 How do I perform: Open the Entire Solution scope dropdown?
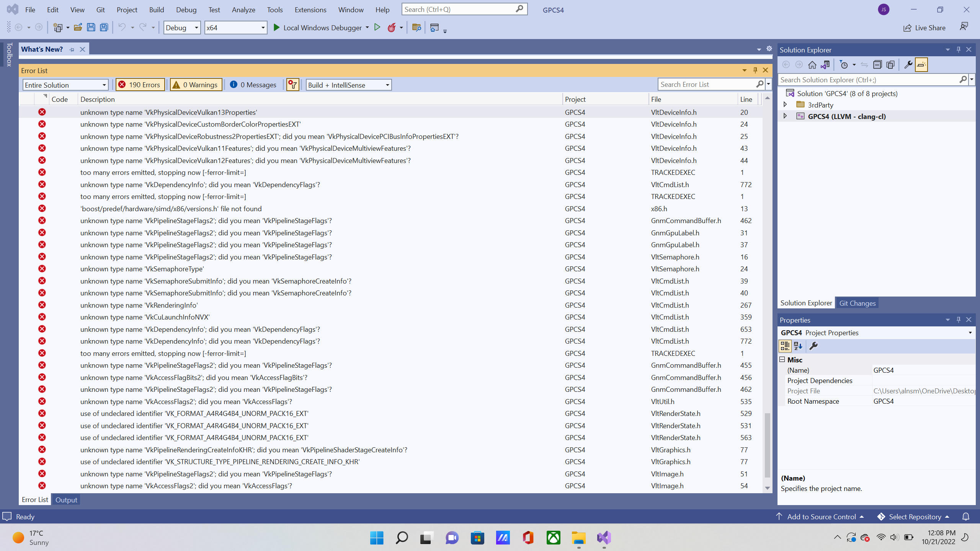tap(65, 85)
